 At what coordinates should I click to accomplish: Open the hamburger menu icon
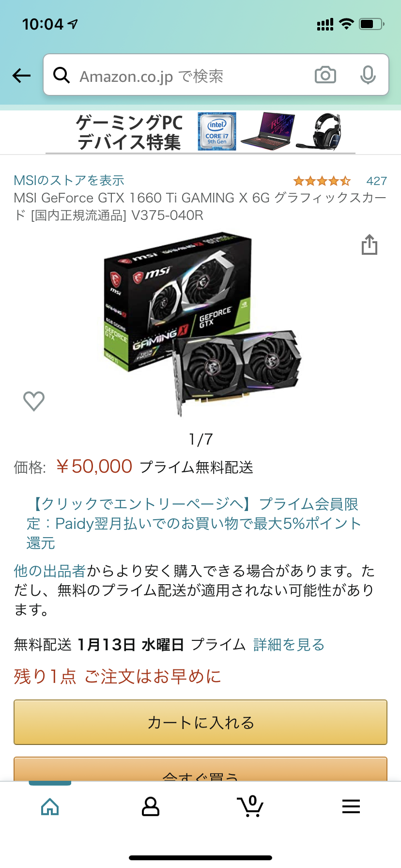351,806
